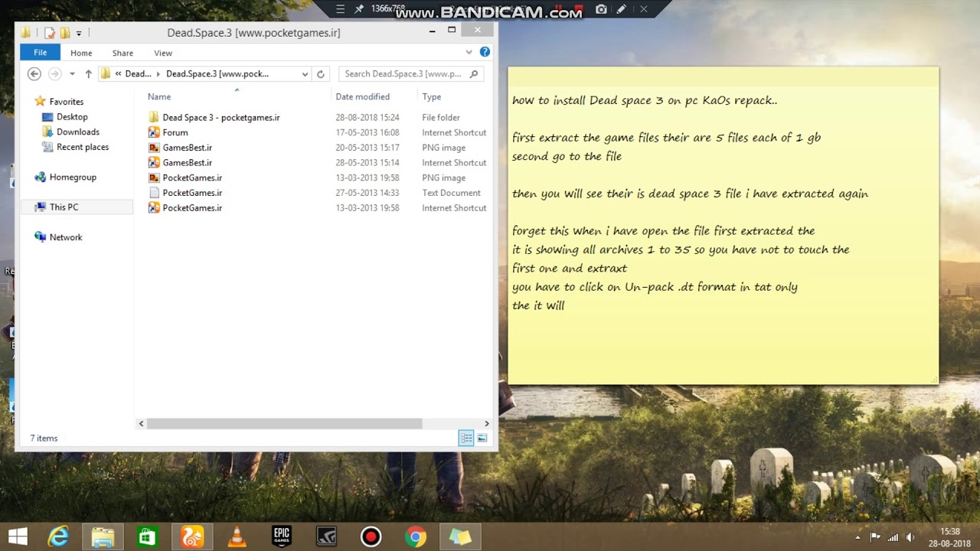Image resolution: width=980 pixels, height=551 pixels.
Task: Click the Name column header
Action: 158,96
